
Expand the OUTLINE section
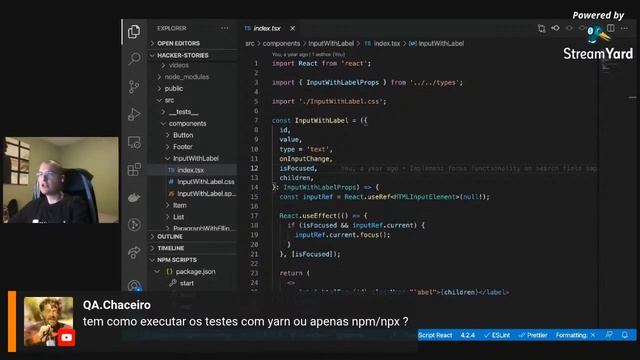193,237
